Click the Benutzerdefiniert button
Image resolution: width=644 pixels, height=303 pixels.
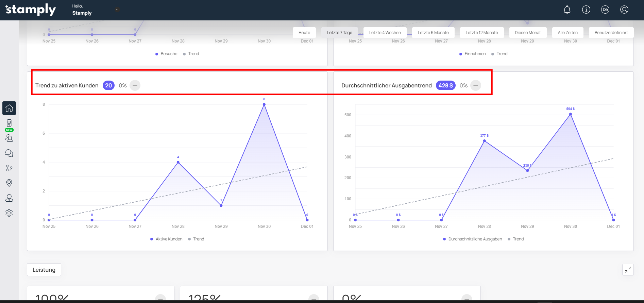point(611,33)
